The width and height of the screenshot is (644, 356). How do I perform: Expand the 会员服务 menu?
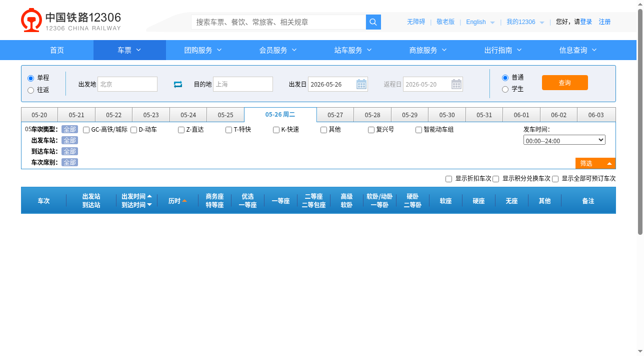(x=278, y=50)
